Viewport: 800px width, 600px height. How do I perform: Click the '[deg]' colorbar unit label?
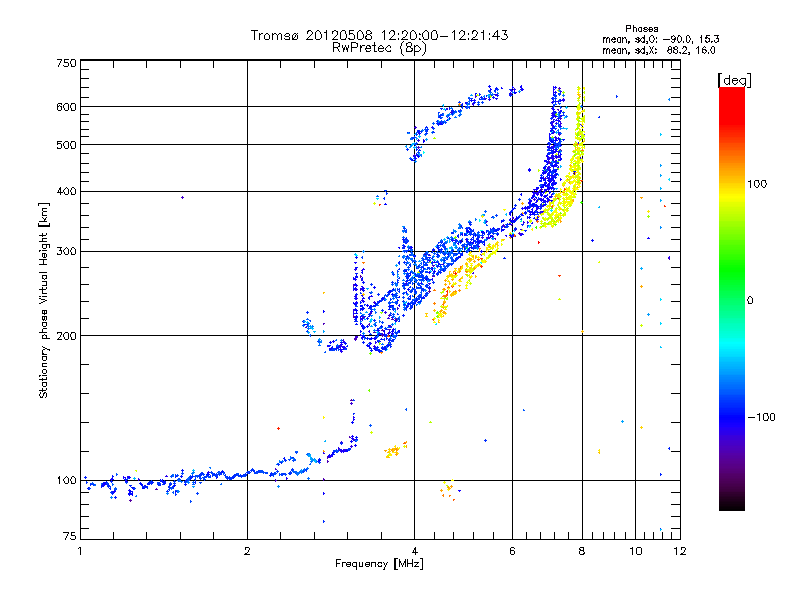point(734,80)
